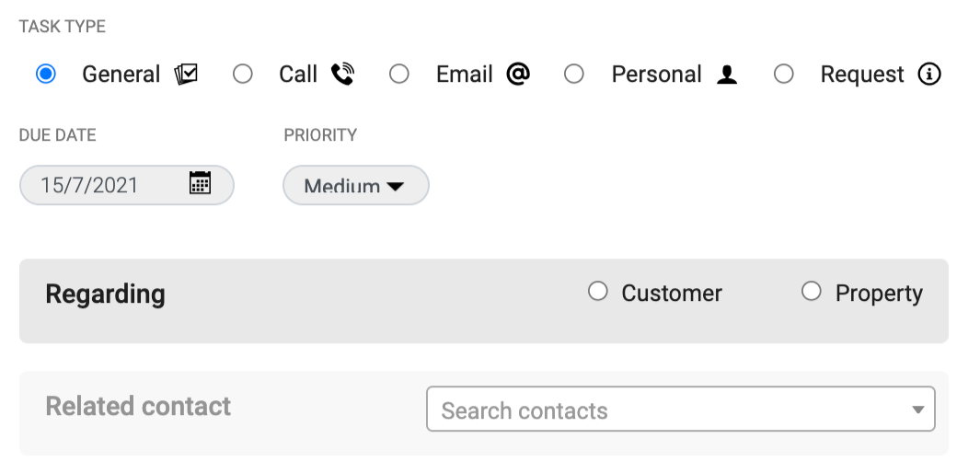Open the Medium priority dropdown
The image size is (980, 462).
point(355,185)
